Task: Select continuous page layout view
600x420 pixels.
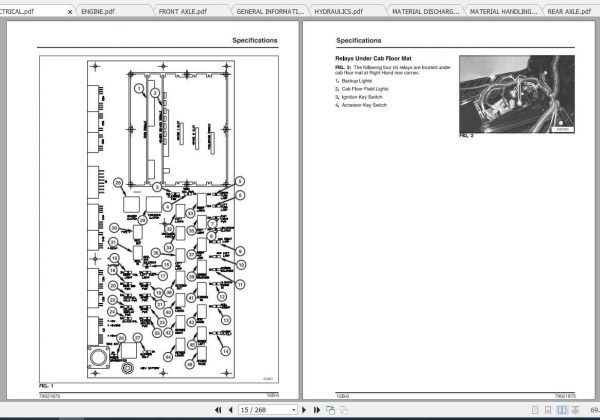Action: pos(548,410)
